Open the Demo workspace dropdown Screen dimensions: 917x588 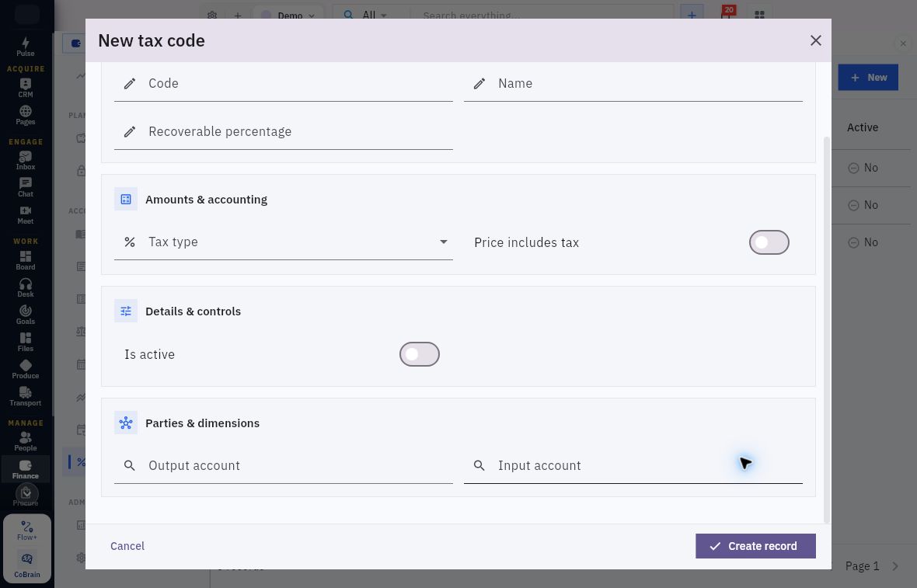288,16
